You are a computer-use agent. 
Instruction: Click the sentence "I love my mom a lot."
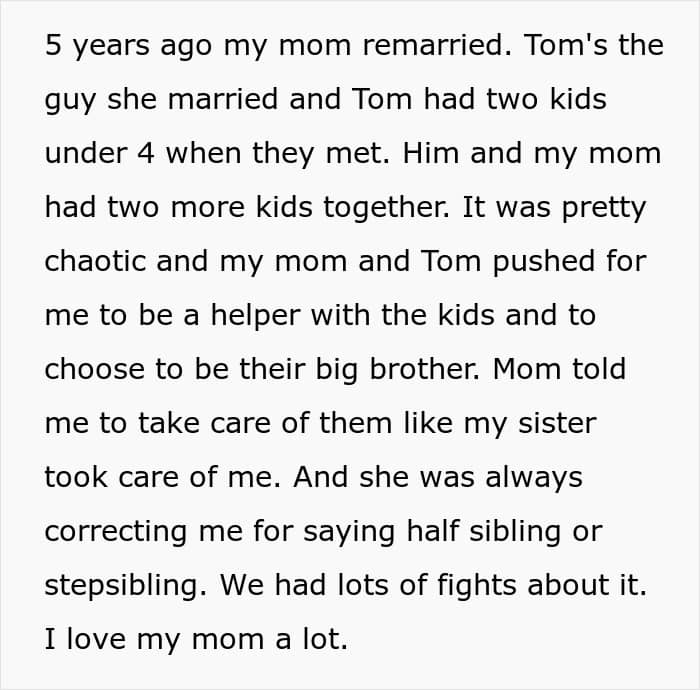(x=196, y=640)
